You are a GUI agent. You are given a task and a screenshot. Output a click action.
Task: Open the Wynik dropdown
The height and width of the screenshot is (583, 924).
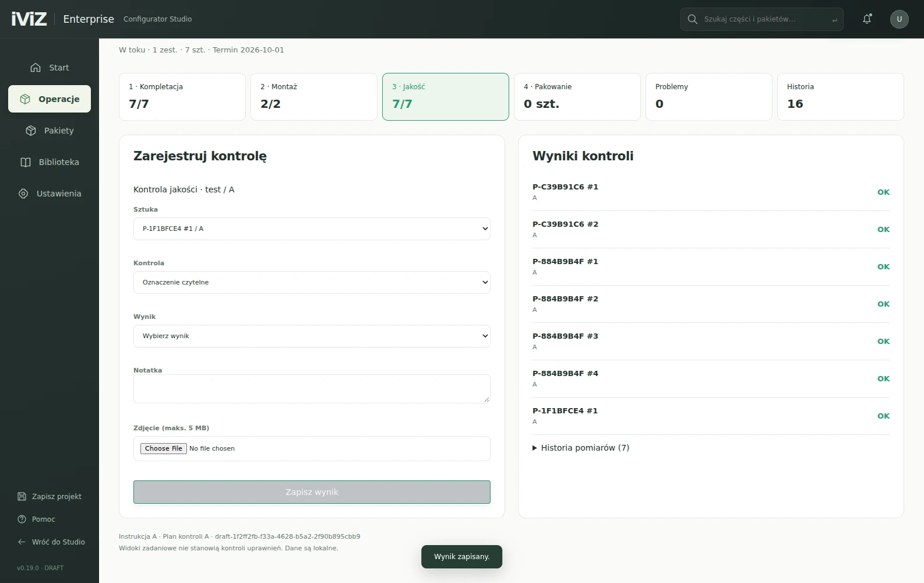(x=312, y=336)
